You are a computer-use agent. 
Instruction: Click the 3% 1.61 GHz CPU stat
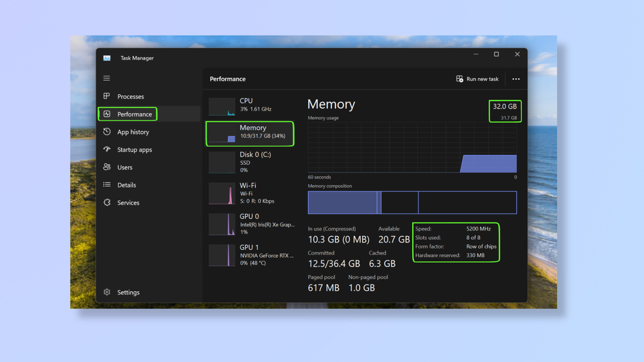255,109
